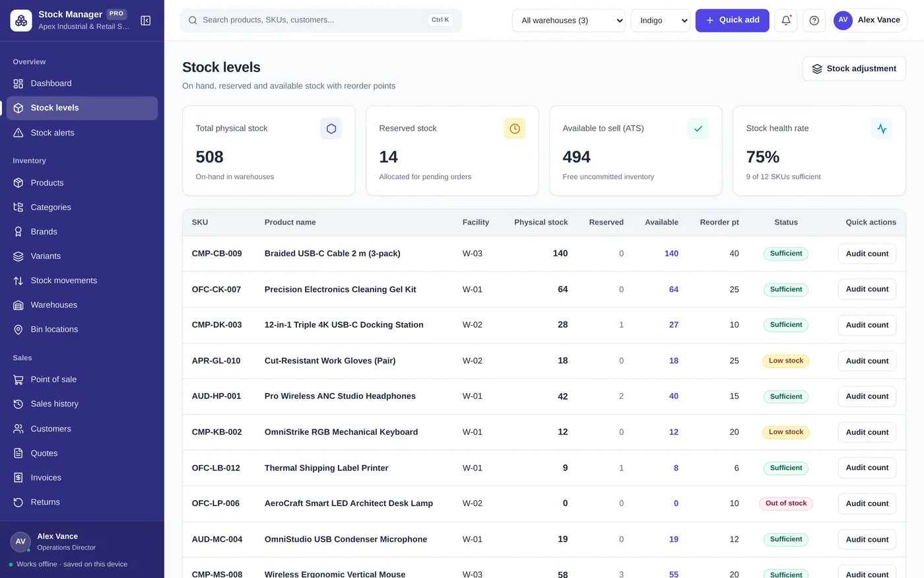Navigate to Categories
Screen dimensions: 924x578
click(82, 207)
